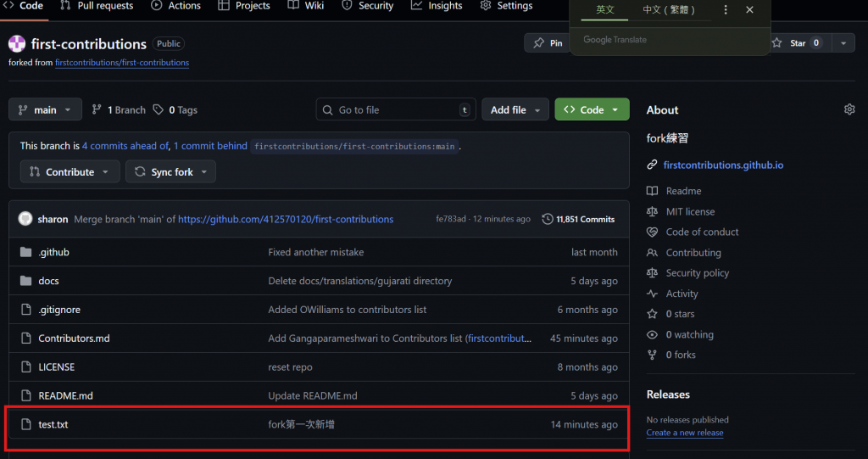Open the Add file dropdown

tap(515, 109)
